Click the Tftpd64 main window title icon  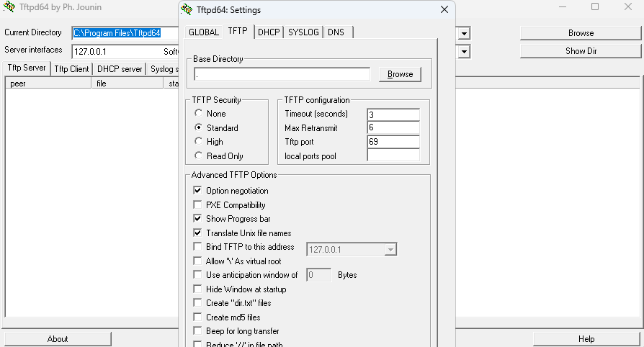click(9, 7)
